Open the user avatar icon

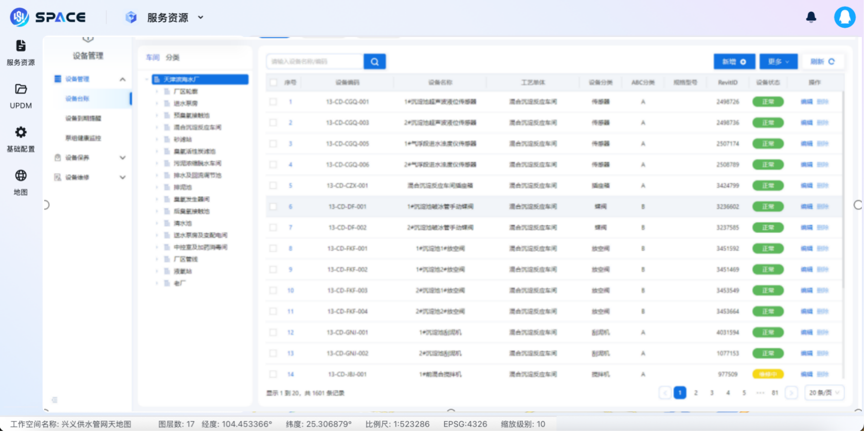[x=844, y=17]
